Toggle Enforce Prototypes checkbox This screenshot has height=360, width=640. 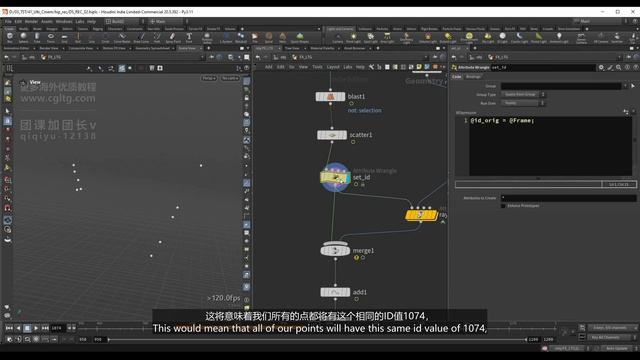(503, 206)
